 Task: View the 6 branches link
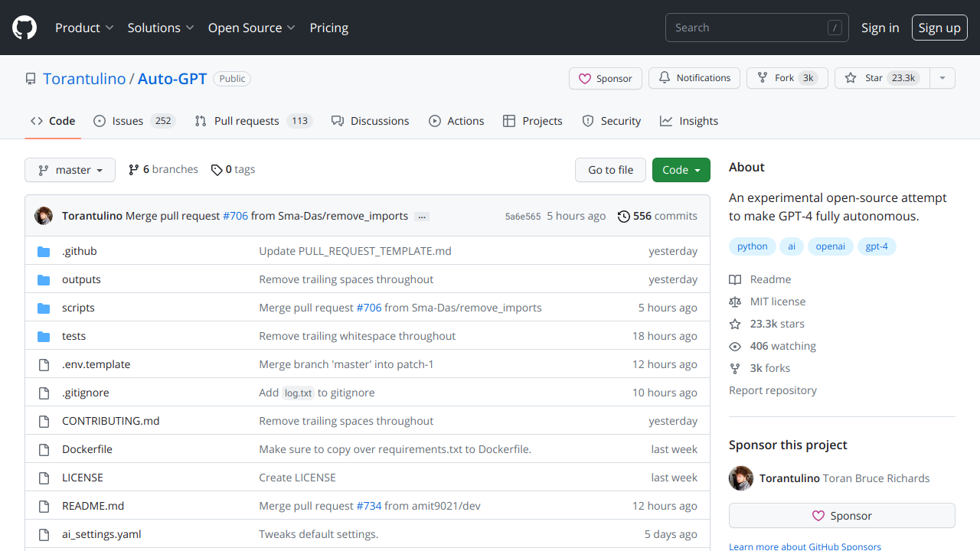click(163, 169)
